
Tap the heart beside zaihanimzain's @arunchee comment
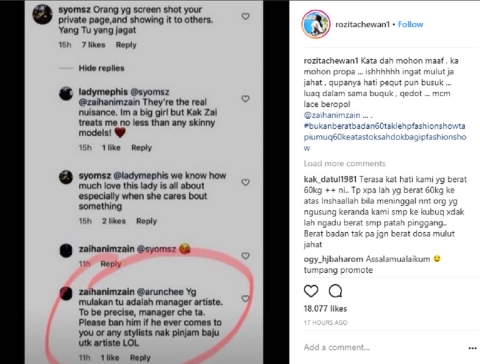click(245, 298)
